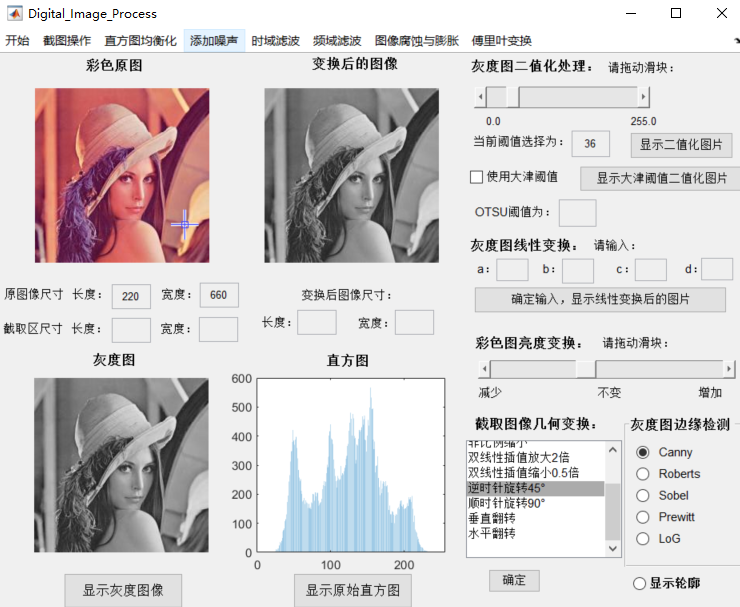Select 水平翻转 in the list

pyautogui.click(x=536, y=533)
